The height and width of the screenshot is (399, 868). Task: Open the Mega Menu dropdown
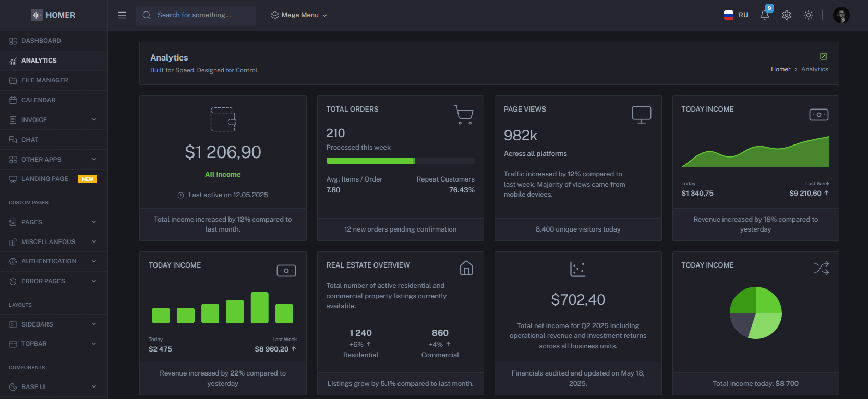pyautogui.click(x=299, y=15)
